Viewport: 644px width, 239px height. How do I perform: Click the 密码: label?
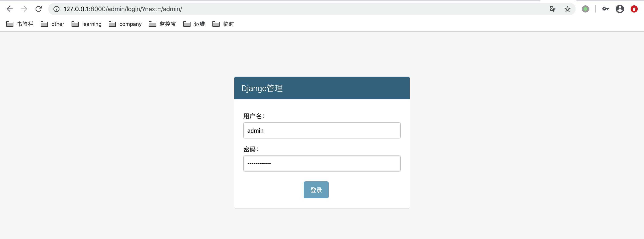pyautogui.click(x=251, y=149)
